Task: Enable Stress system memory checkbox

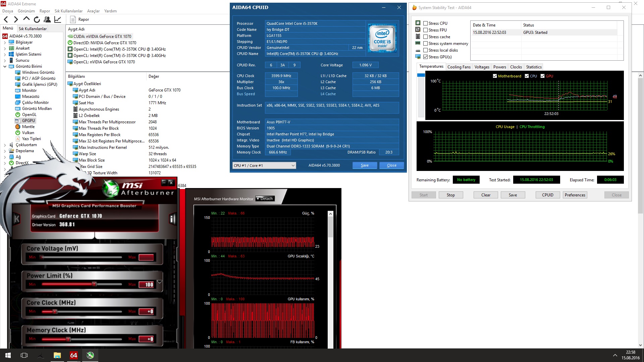Action: click(425, 44)
